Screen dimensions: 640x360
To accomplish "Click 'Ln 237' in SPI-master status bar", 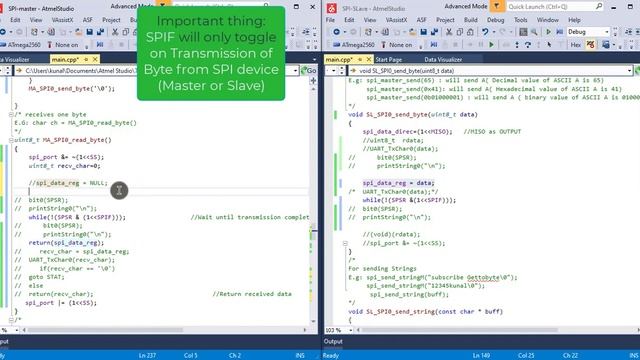I will [147, 356].
